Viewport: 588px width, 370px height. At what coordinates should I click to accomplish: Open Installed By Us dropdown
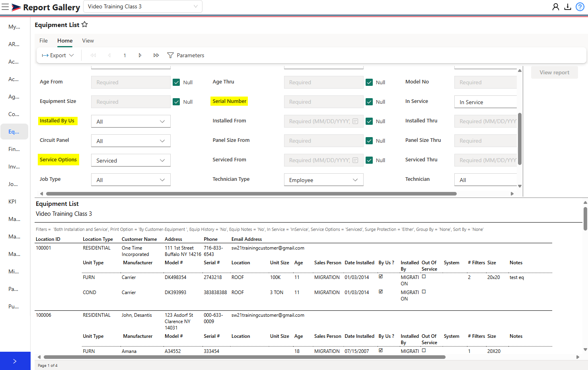coord(130,121)
